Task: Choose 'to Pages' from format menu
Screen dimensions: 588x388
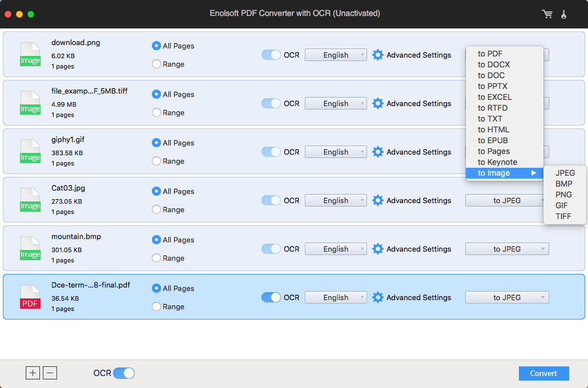Action: point(505,151)
